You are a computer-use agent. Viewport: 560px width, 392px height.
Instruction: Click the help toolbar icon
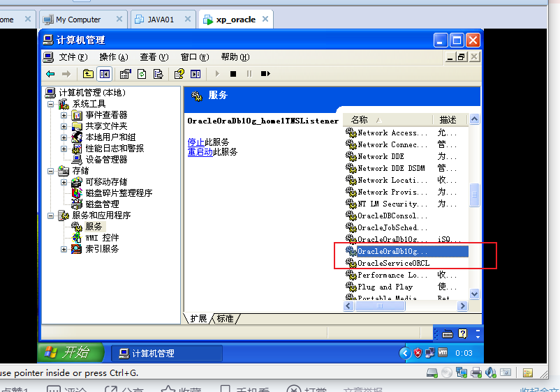pyautogui.click(x=179, y=74)
